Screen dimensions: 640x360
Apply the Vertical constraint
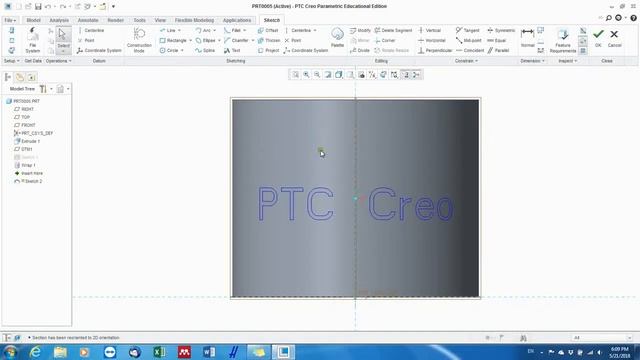pos(429,30)
